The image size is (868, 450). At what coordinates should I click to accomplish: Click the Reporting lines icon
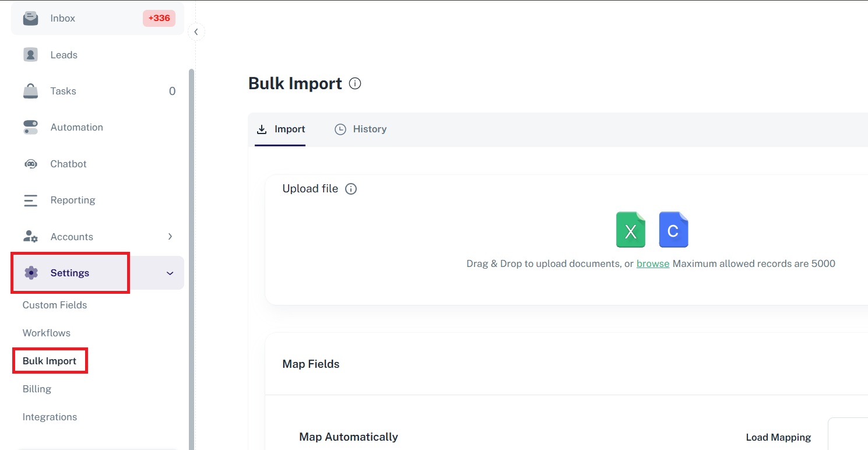(30, 201)
